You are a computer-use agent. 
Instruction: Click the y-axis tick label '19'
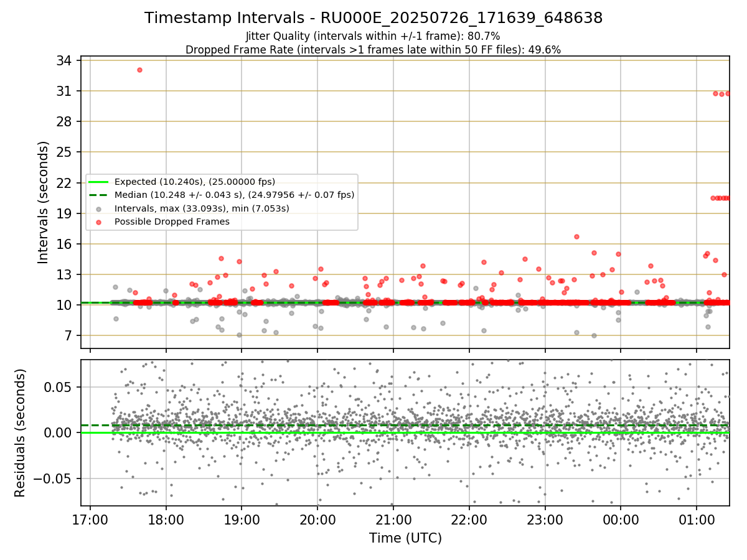click(x=65, y=213)
